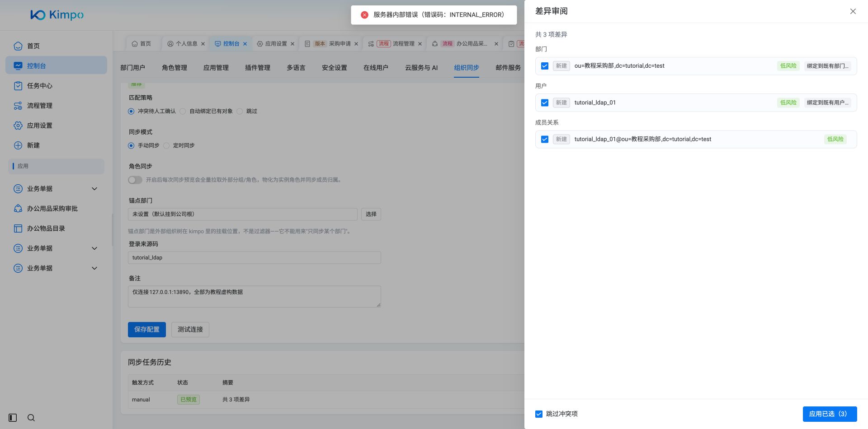Screen dimensions: 868x429
Task: Close the 差异审阅 panel with X
Action: tap(853, 11)
